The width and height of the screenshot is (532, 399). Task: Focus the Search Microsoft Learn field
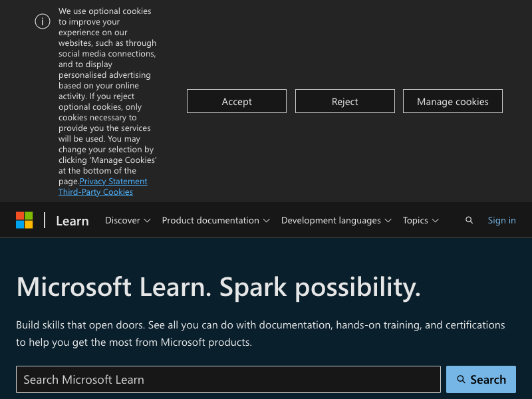click(x=228, y=379)
